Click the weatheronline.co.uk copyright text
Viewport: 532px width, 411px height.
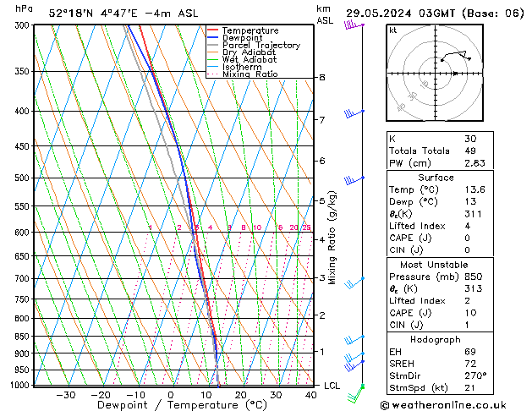[x=443, y=405]
